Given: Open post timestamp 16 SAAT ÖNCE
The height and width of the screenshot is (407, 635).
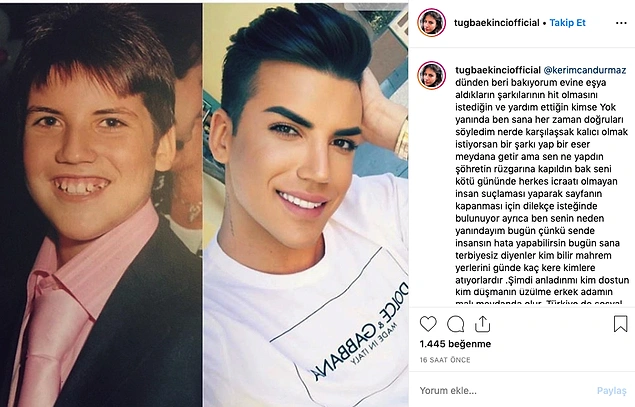Looking at the screenshot, I should 445,360.
